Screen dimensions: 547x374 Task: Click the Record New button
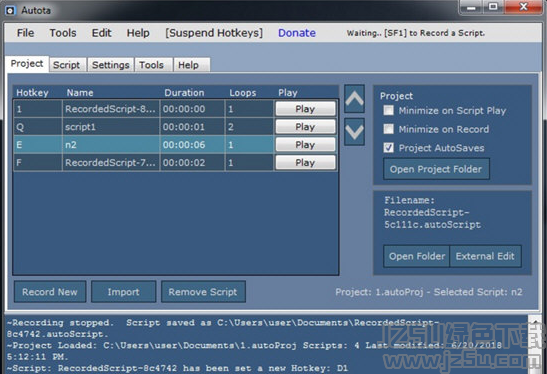click(50, 292)
